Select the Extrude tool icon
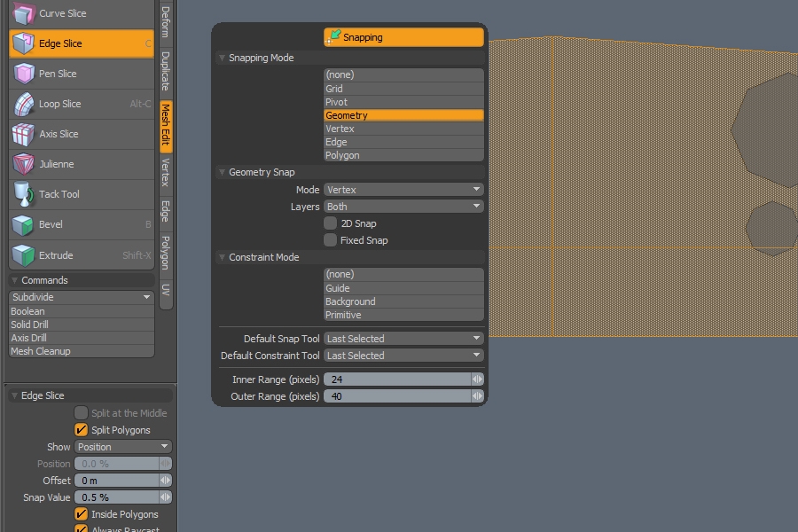This screenshot has height=532, width=798. click(x=23, y=255)
